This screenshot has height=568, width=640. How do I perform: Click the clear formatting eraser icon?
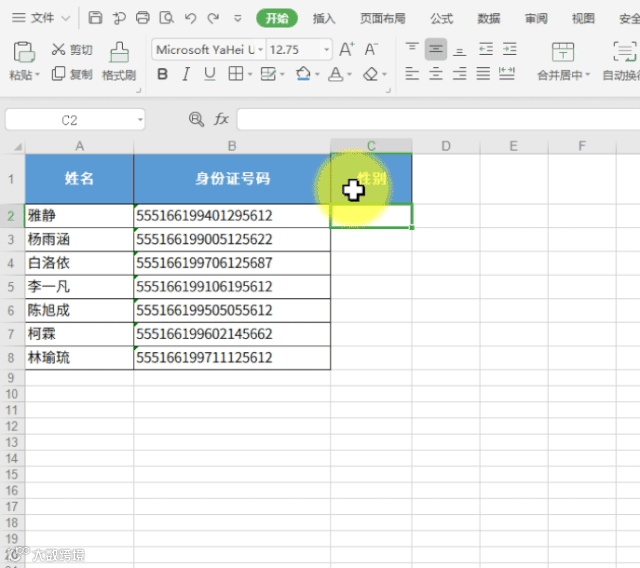[x=371, y=74]
